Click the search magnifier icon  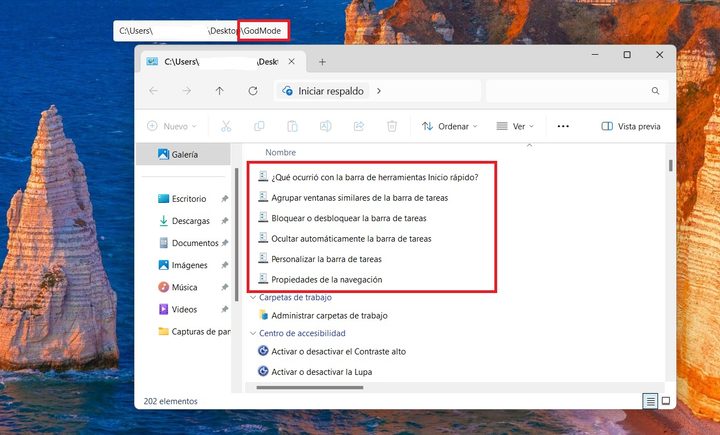[655, 91]
